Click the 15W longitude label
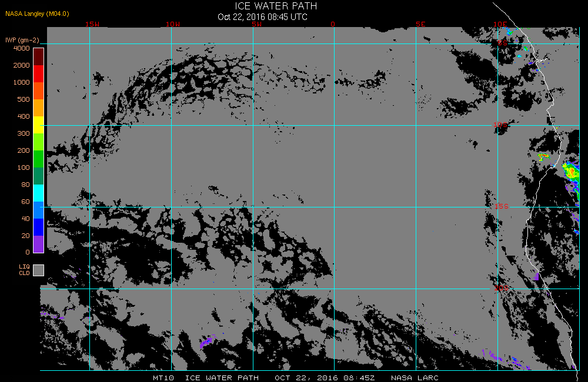This screenshot has width=588, height=382. [x=92, y=24]
